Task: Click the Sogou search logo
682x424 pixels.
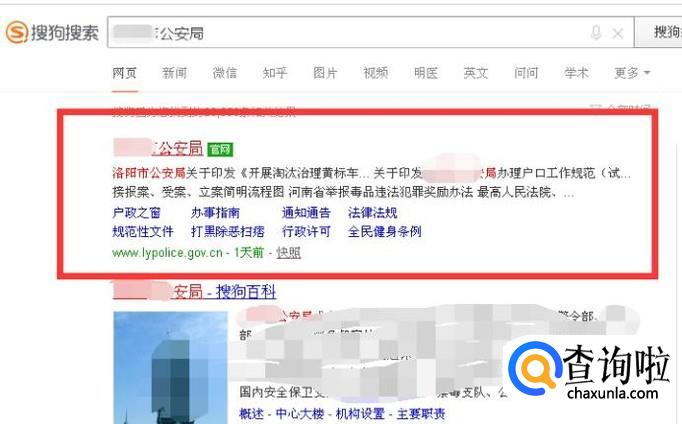Action: [52, 33]
